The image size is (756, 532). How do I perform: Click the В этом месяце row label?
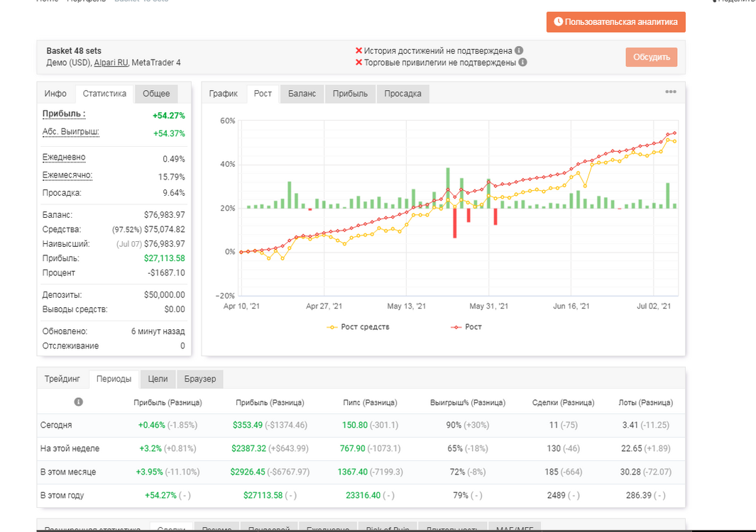point(68,472)
